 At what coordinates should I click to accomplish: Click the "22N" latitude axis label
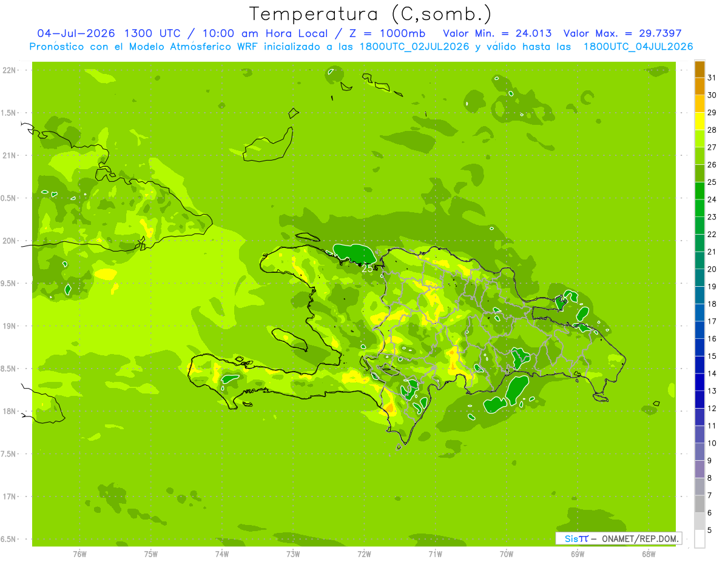[10, 70]
